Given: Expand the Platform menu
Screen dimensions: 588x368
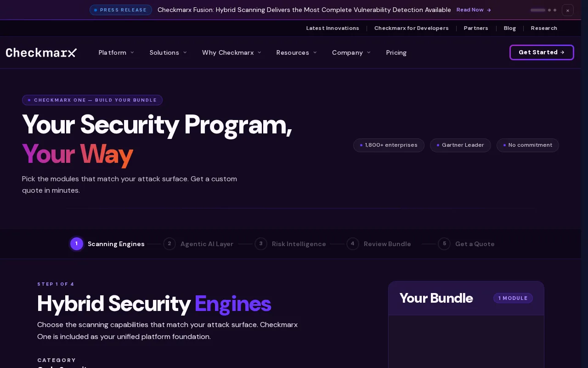Looking at the screenshot, I should click(116, 52).
